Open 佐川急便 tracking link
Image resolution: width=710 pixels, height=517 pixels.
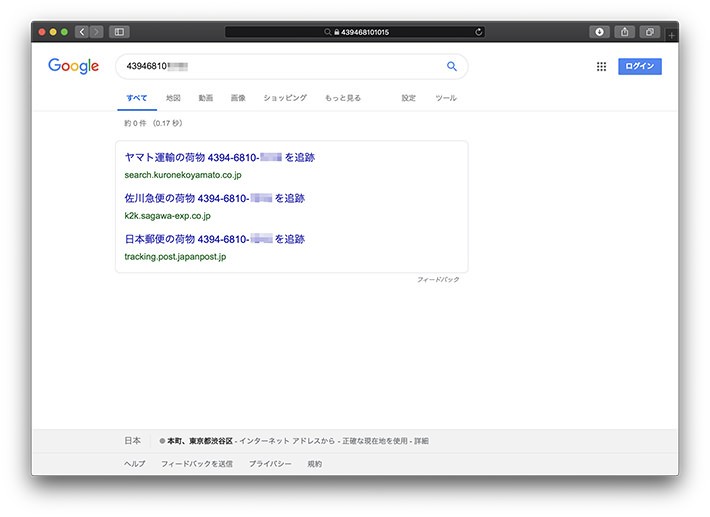[215, 198]
